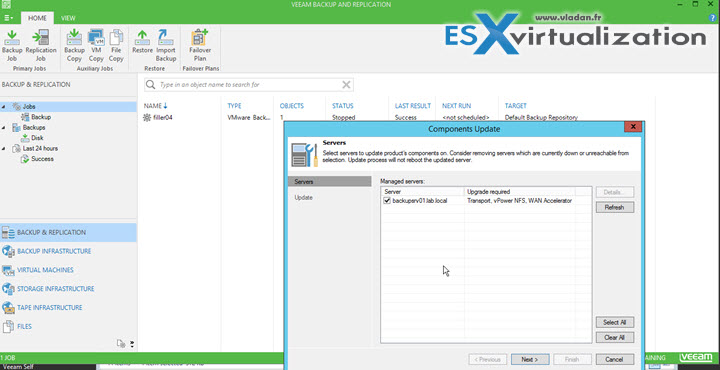Open the Backup Infrastructure view

point(68,252)
